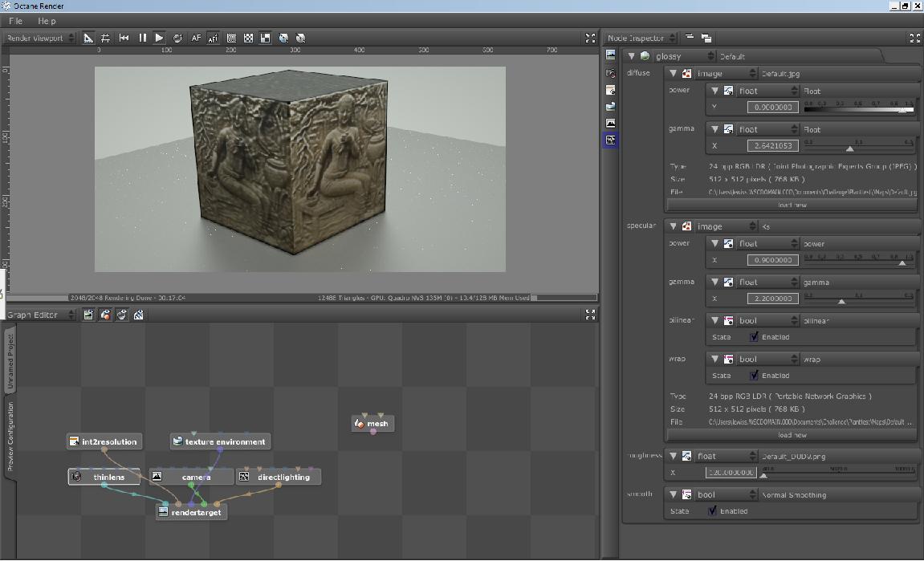
Task: Pause the render in the viewport toolbar
Action: coord(142,38)
